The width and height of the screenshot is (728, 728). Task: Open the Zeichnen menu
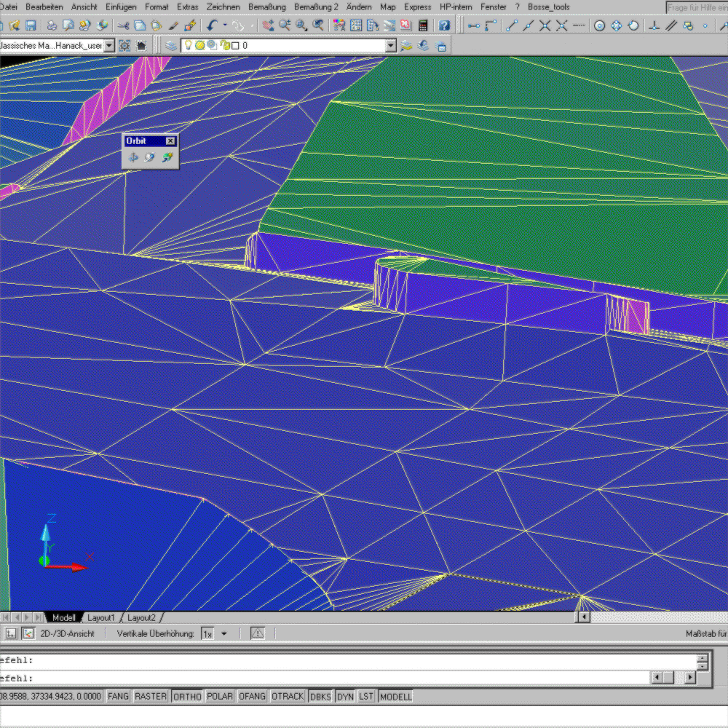point(223,7)
